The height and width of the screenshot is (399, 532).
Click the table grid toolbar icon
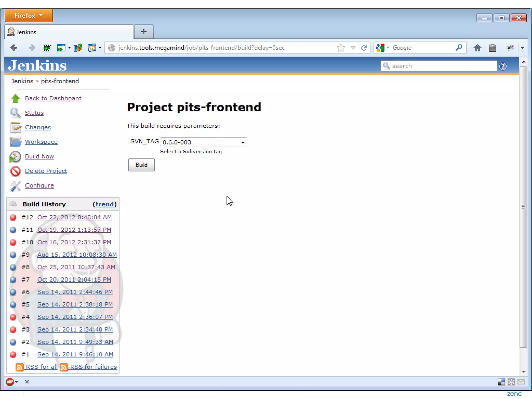click(x=92, y=48)
